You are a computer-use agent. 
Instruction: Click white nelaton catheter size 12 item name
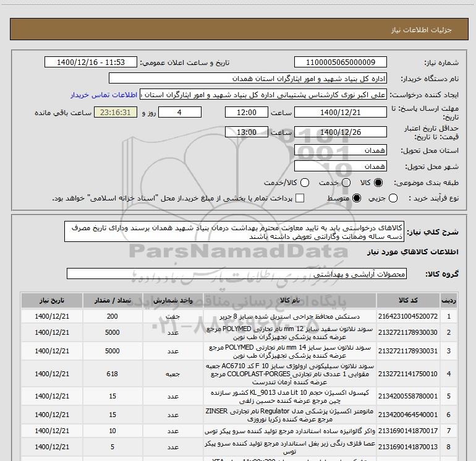pyautogui.click(x=289, y=333)
